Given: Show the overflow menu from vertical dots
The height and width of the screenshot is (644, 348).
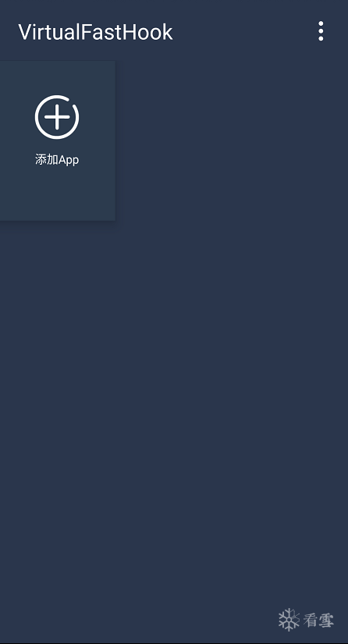Looking at the screenshot, I should tap(321, 31).
